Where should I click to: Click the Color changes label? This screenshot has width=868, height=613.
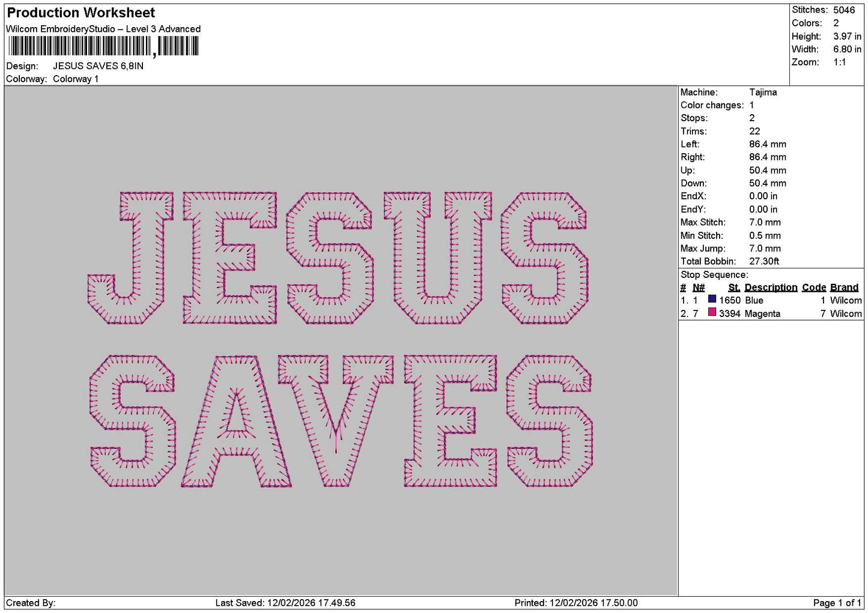point(712,105)
